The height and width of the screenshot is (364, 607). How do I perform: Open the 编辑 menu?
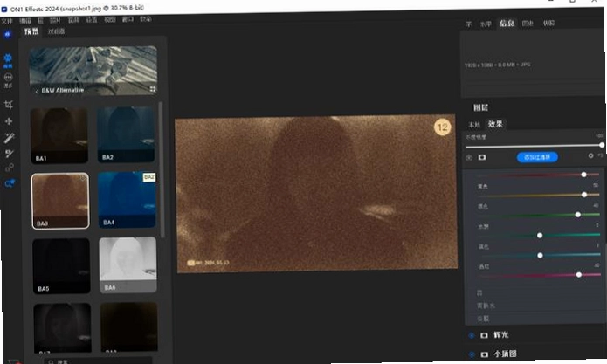click(24, 20)
